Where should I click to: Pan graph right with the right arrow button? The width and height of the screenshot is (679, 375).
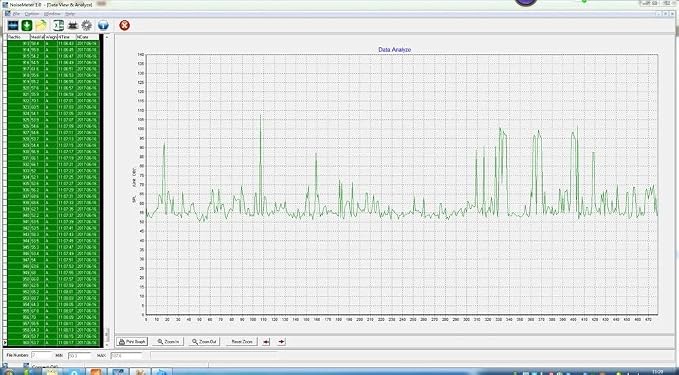[x=281, y=342]
